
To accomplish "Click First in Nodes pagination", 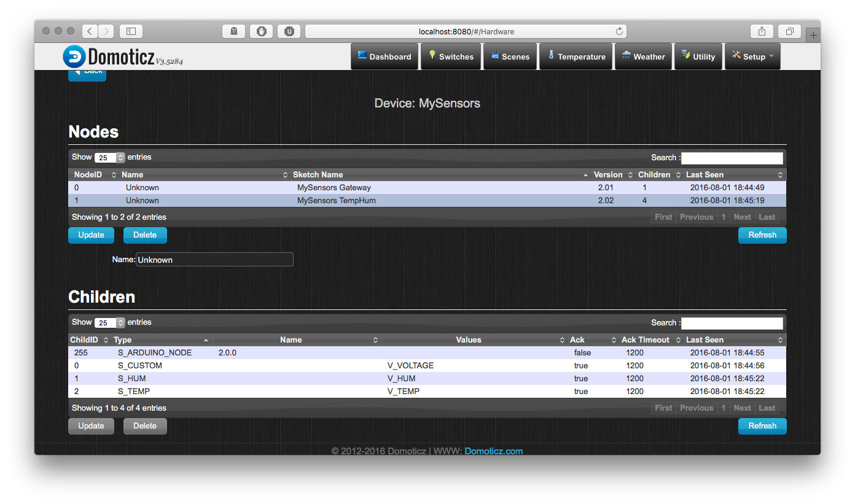I will [663, 217].
